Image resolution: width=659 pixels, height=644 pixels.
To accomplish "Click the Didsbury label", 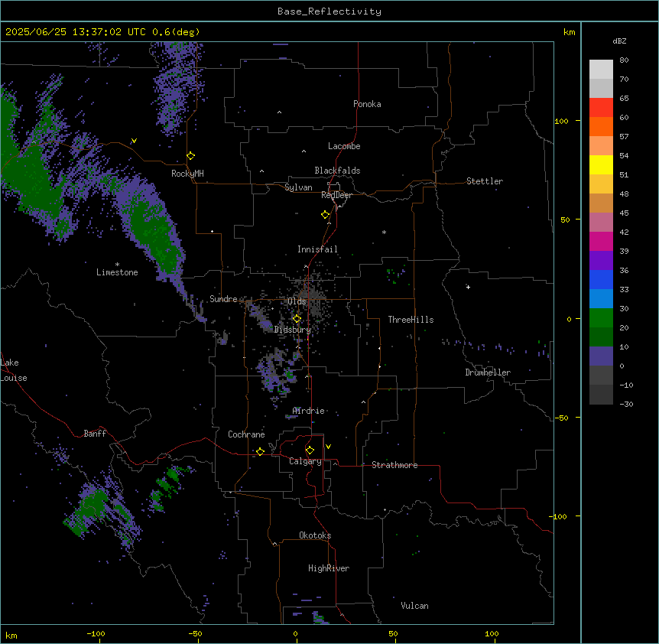I will click(292, 330).
